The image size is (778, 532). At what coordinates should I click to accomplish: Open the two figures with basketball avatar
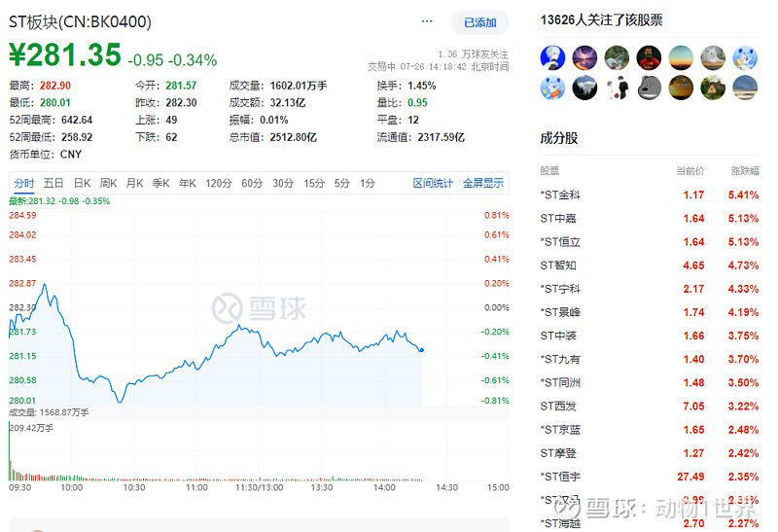(617, 88)
